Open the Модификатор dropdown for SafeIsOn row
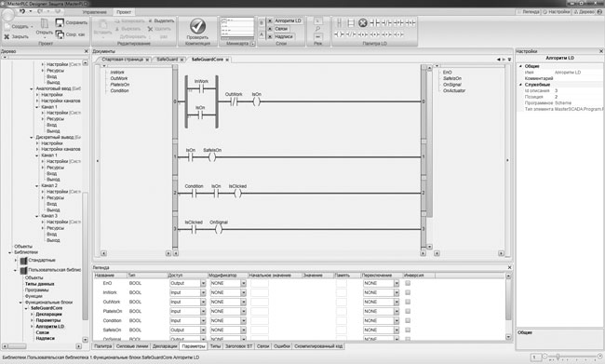The image size is (605, 364). 243,330
